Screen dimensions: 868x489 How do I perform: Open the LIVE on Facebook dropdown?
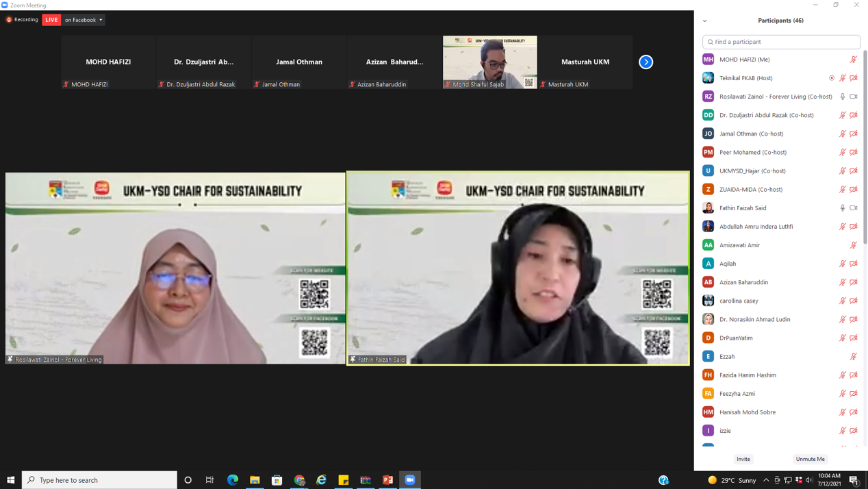(84, 20)
